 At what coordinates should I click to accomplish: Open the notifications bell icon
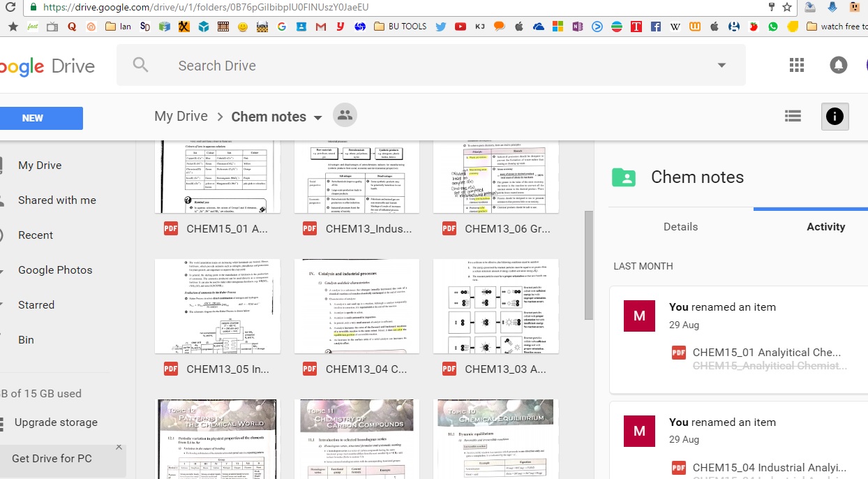tap(838, 65)
